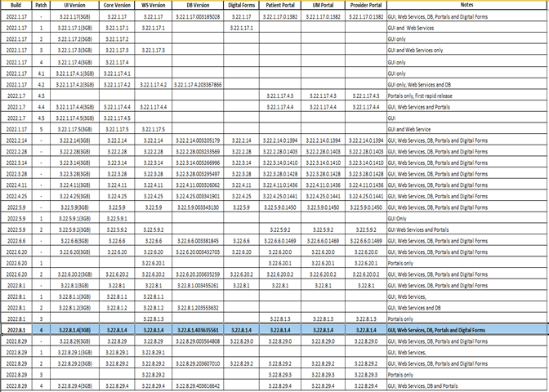Select the Patient Portal column header
The height and width of the screenshot is (392, 549).
click(x=280, y=5)
